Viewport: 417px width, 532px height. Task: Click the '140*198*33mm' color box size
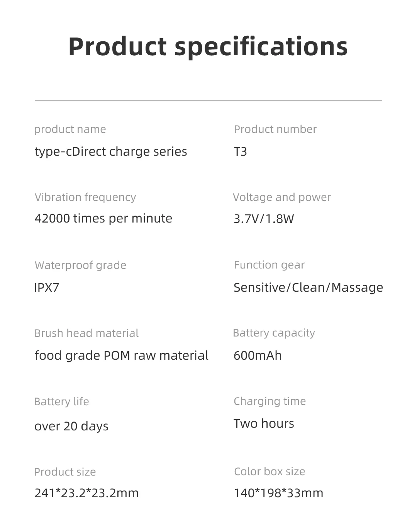(278, 493)
